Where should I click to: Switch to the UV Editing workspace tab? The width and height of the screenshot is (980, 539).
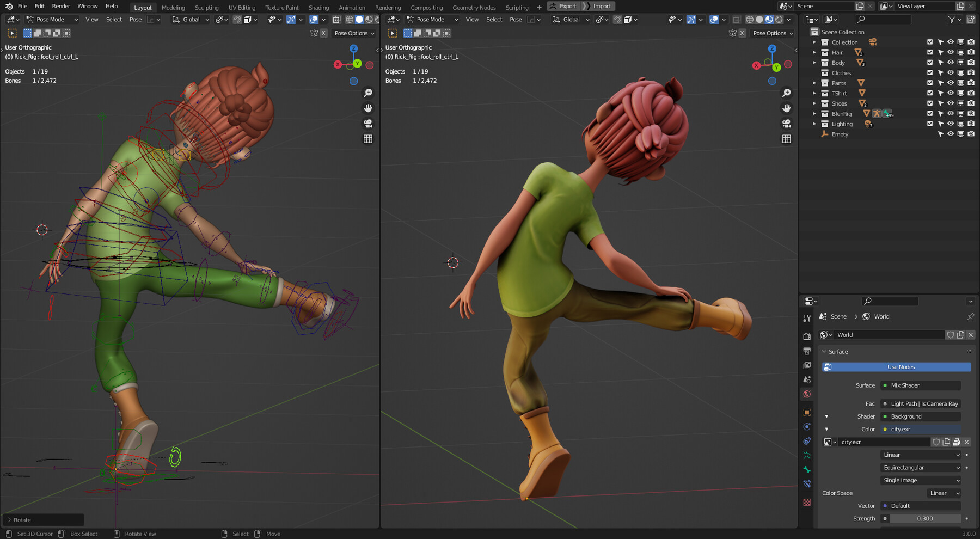pyautogui.click(x=242, y=8)
